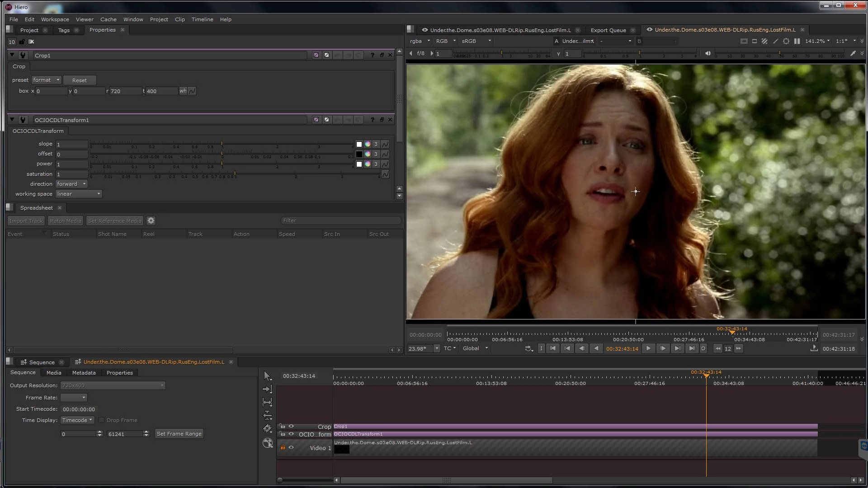The height and width of the screenshot is (488, 868).
Task: Click the viewer color picker eyedropper
Action: tap(853, 53)
